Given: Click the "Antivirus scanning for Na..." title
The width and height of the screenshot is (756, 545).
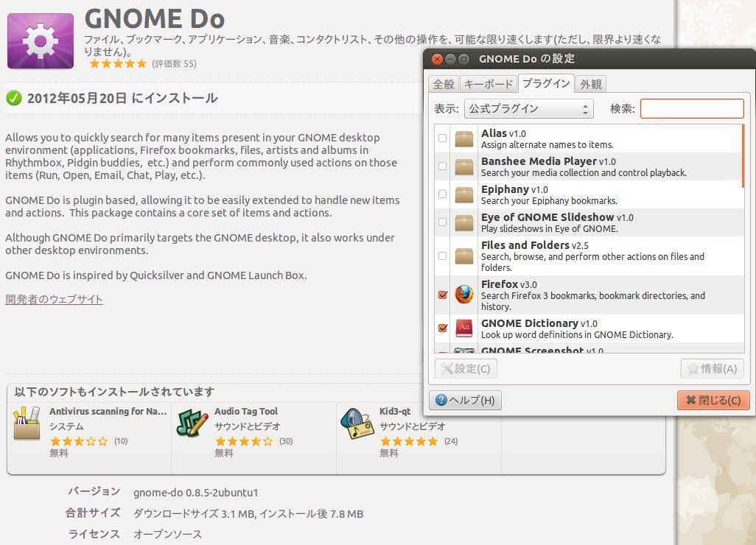Looking at the screenshot, I should click(x=108, y=412).
